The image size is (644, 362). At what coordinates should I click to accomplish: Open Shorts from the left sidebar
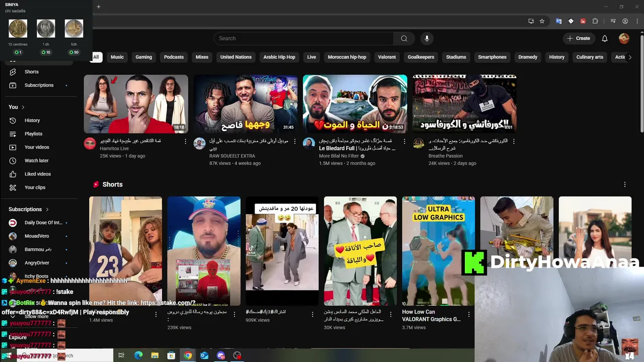click(31, 72)
